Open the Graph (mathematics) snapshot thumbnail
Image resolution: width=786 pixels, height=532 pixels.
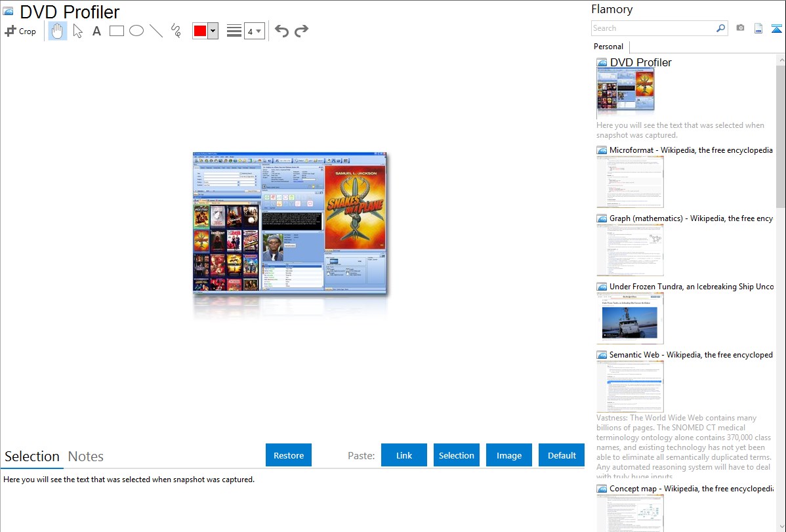(630, 250)
